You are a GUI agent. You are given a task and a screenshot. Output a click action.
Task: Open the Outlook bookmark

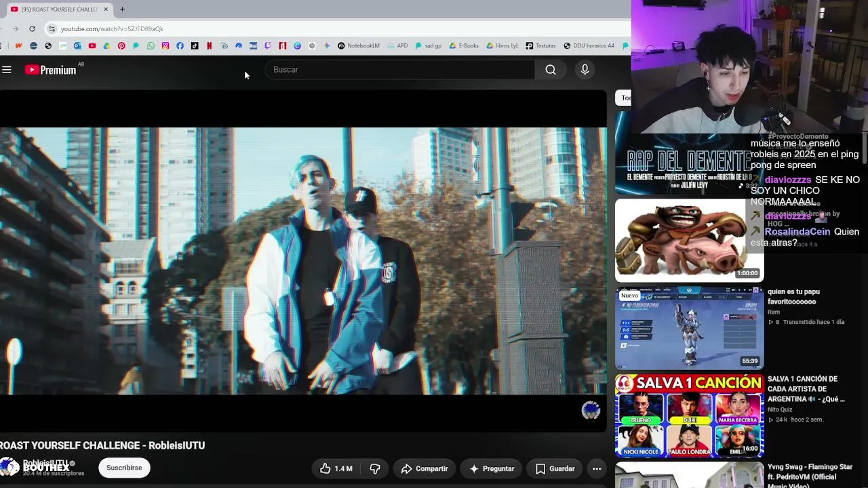77,46
